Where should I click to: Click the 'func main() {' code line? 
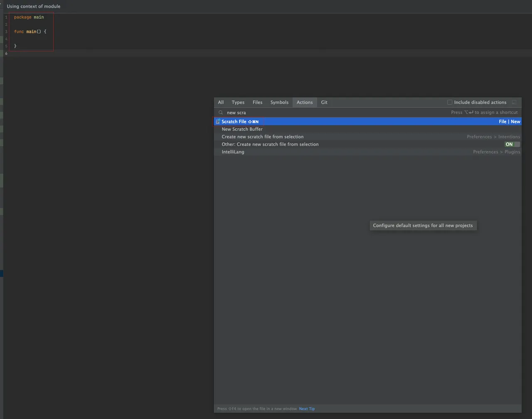[30, 32]
